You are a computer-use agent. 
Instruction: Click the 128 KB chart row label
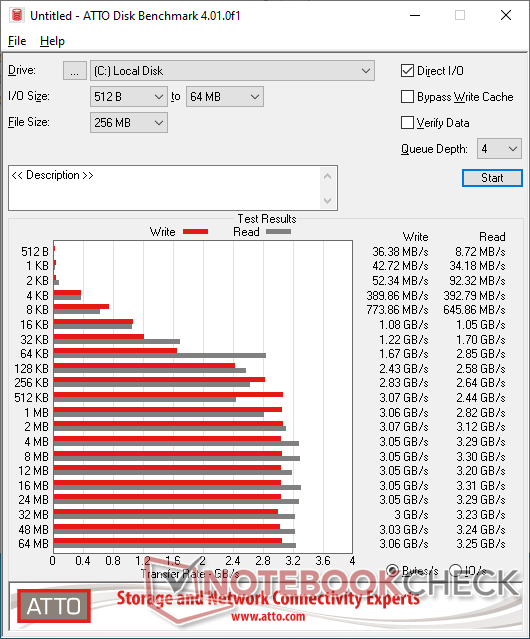(x=31, y=369)
